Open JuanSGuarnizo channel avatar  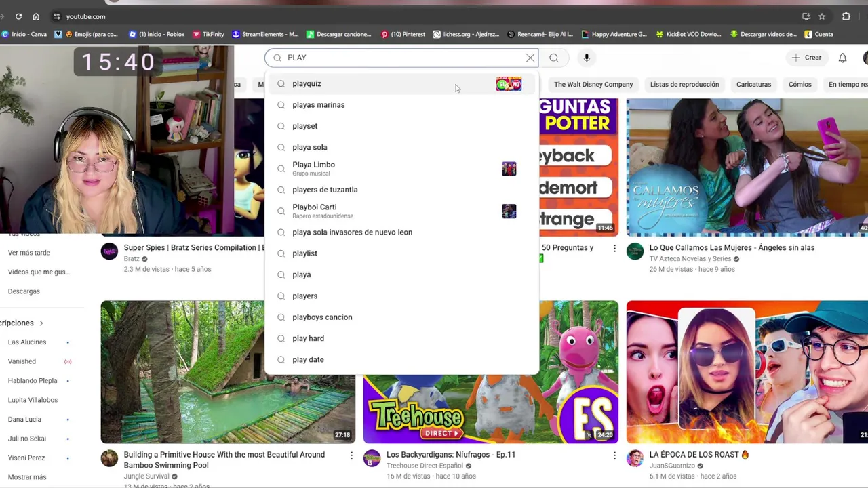pos(635,459)
